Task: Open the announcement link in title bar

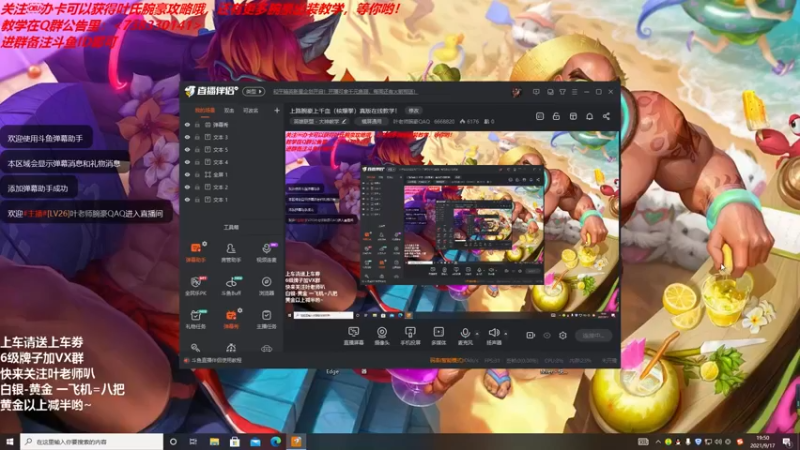Action: click(344, 92)
